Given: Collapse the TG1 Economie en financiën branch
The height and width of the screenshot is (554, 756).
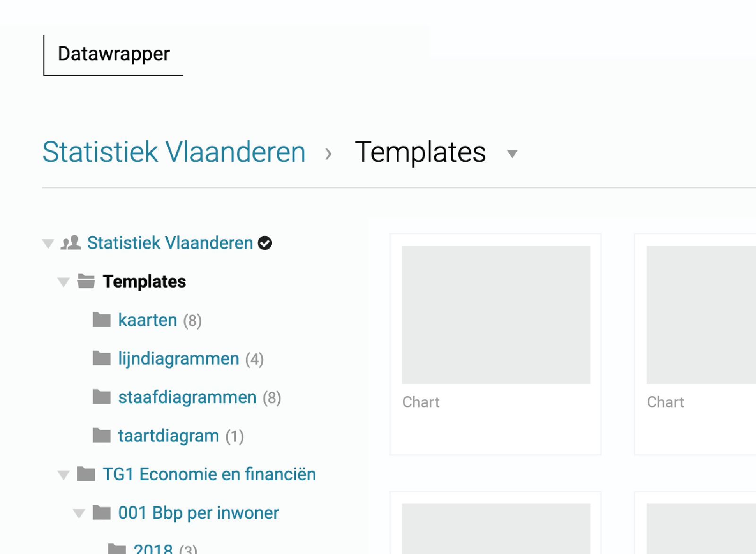Looking at the screenshot, I should [x=63, y=475].
